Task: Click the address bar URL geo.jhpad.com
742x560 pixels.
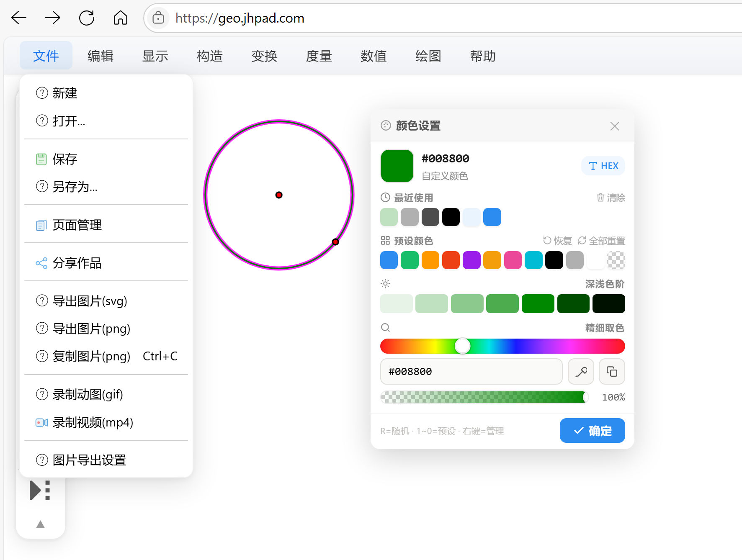Action: (x=240, y=18)
